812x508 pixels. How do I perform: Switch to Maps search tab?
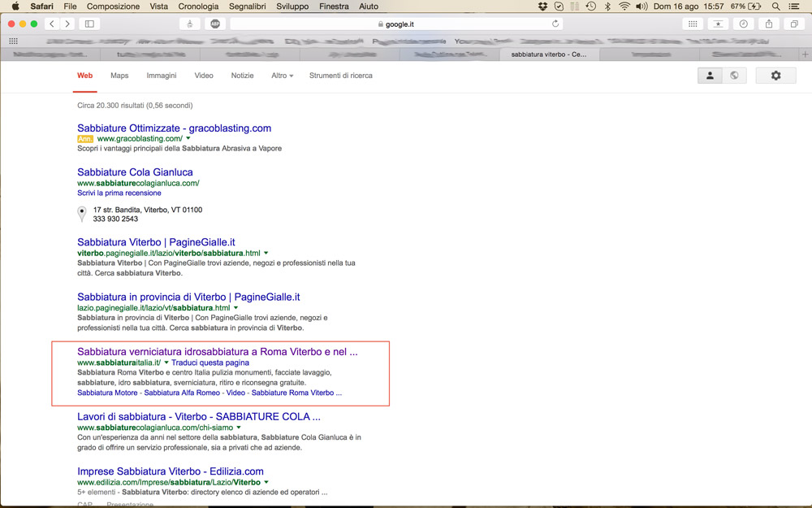click(x=119, y=76)
